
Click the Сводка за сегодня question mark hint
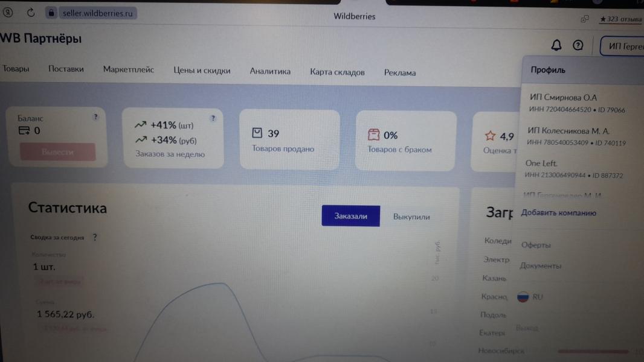tap(95, 237)
